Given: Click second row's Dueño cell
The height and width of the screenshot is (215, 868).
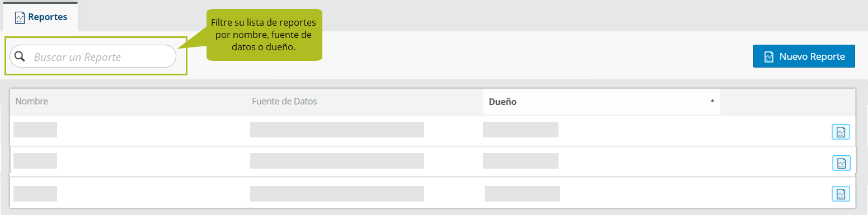Looking at the screenshot, I should [x=520, y=161].
